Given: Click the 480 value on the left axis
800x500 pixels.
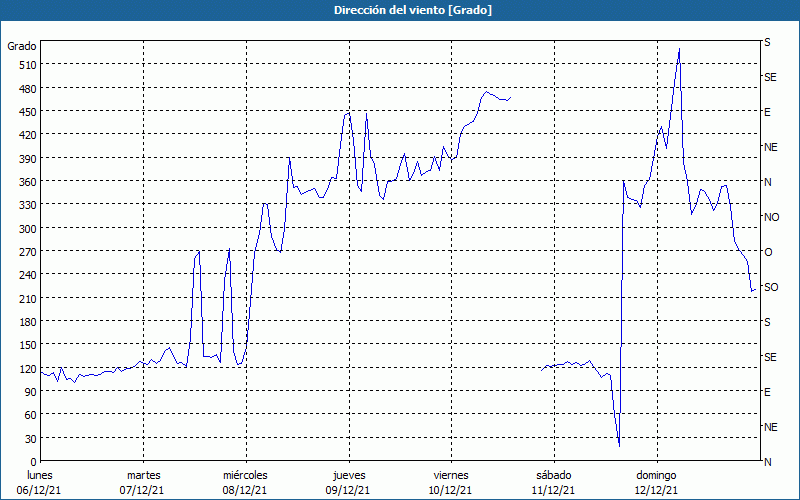Looking at the screenshot, I should click(27, 88).
